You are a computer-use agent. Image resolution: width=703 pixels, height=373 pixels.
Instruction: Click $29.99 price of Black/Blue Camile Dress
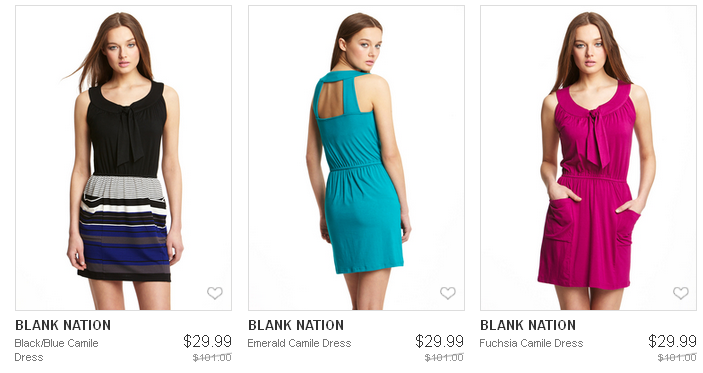coord(207,342)
